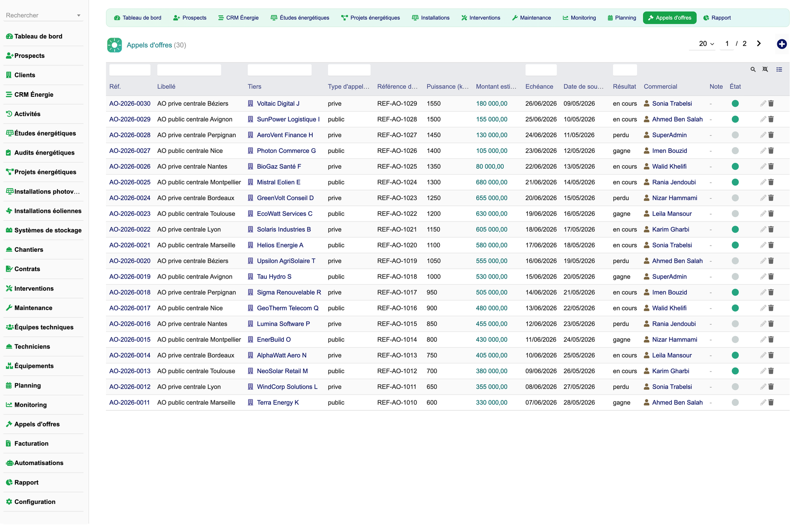Delete row AO-2026-0025 with trash icon
Screen dimensions: 805x532
tap(771, 182)
